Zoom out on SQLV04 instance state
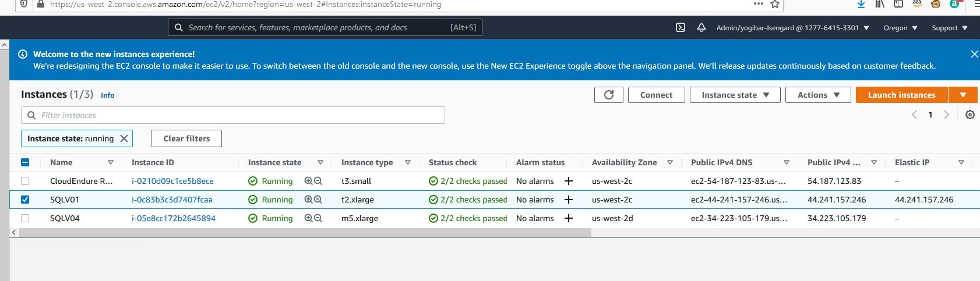 pos(318,218)
